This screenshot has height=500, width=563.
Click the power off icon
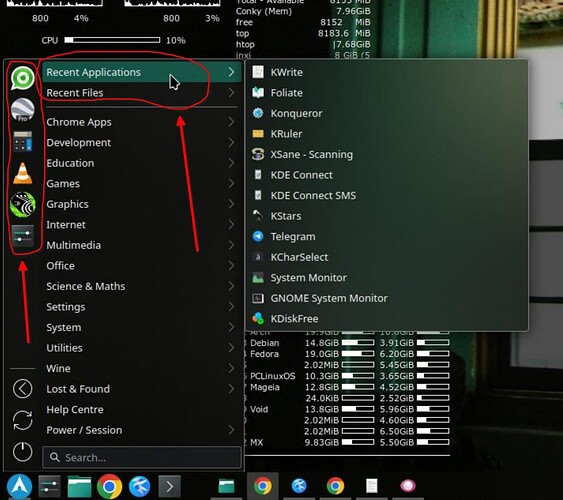23,452
